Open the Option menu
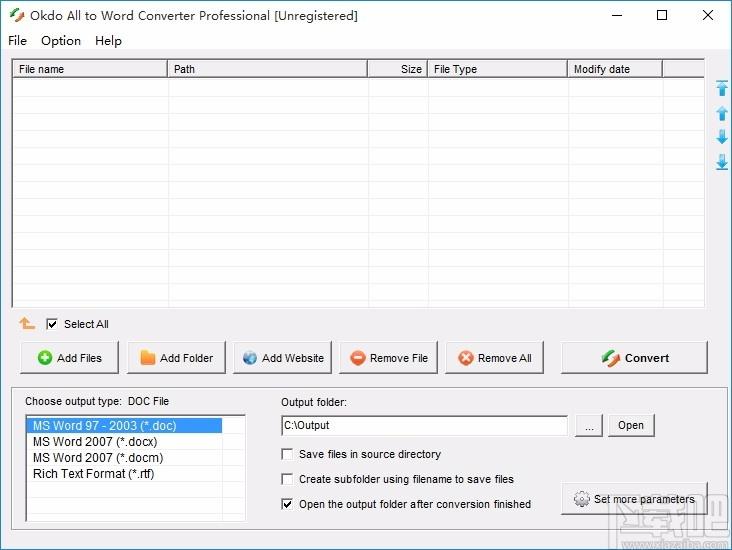 click(x=61, y=41)
